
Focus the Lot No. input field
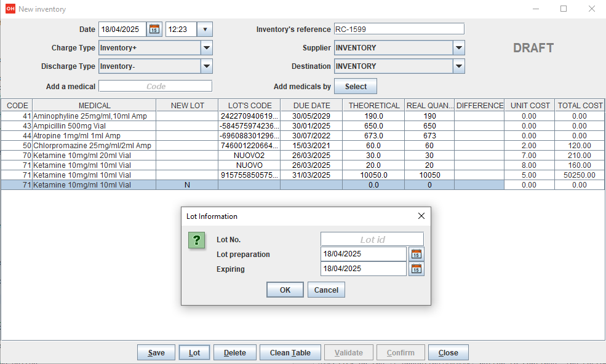coord(372,239)
